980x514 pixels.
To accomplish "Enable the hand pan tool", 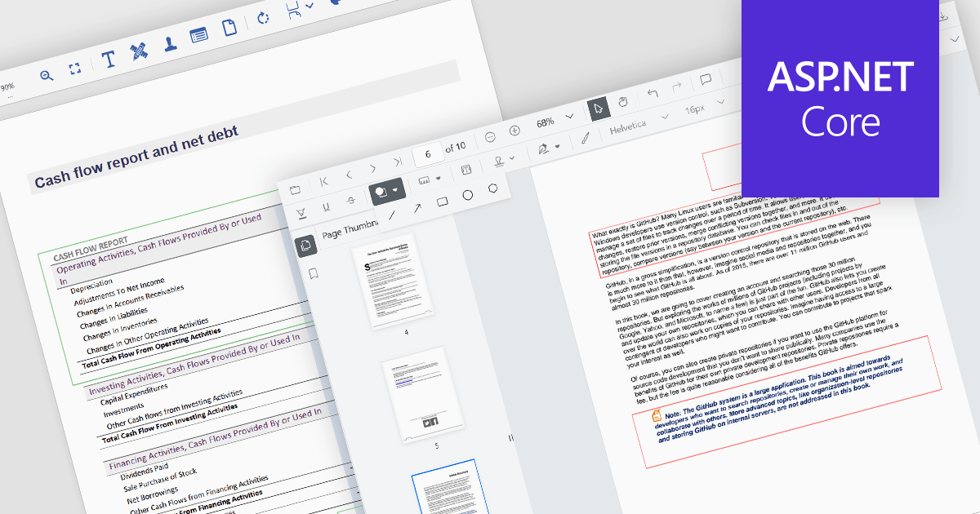I will 622,102.
